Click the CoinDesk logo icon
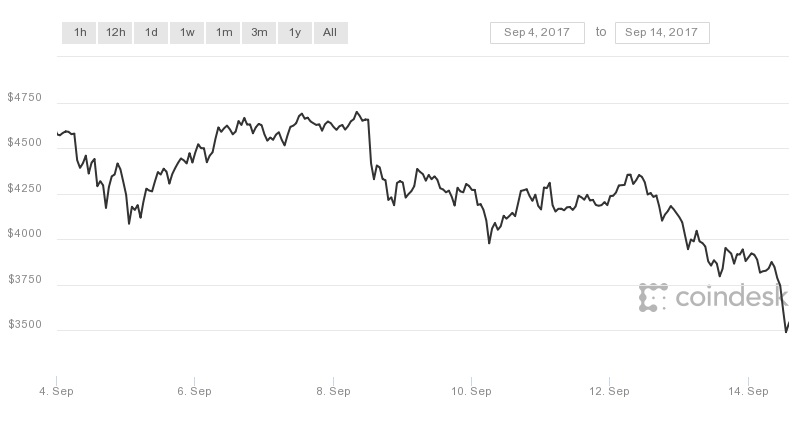This screenshot has height=435, width=800. pyautogui.click(x=653, y=297)
